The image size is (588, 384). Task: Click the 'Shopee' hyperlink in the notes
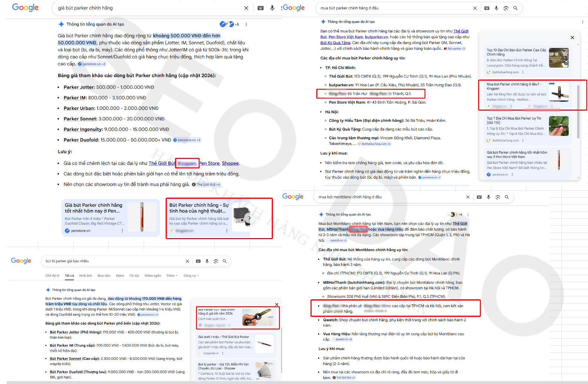[x=230, y=163]
